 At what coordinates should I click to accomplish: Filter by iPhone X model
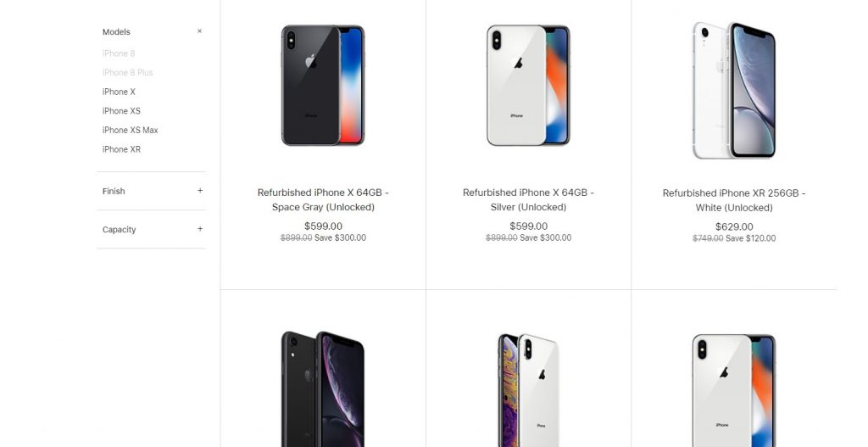click(x=119, y=92)
